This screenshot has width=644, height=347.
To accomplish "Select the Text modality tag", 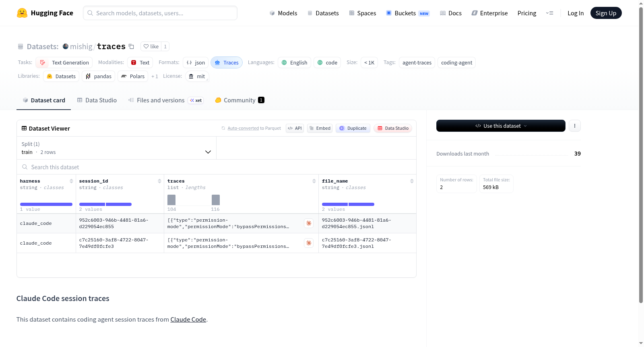I will click(140, 62).
